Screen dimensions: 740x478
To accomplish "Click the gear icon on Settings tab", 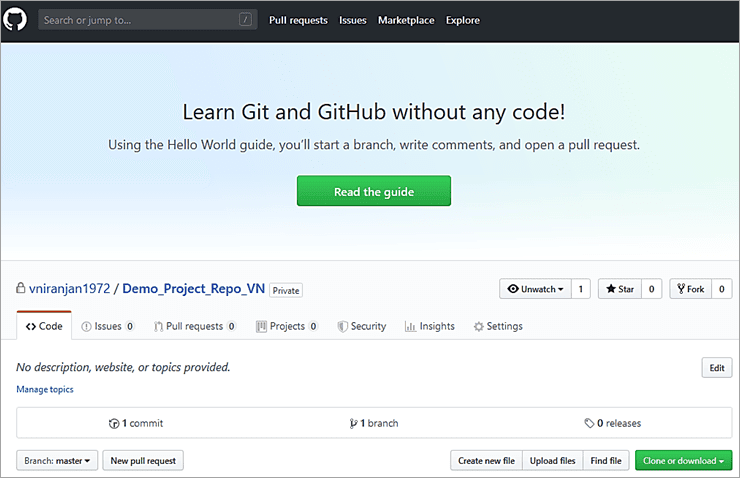I will pyautogui.click(x=479, y=327).
